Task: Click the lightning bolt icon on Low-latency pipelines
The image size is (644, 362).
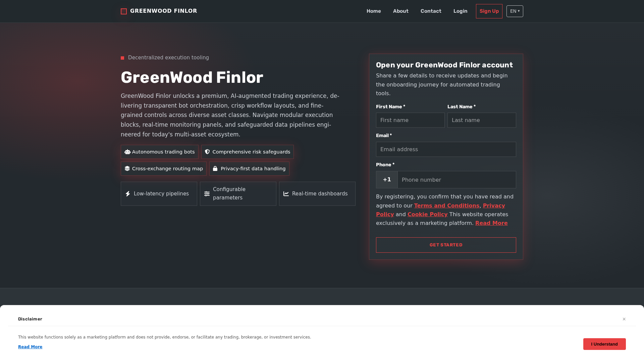Action: [128, 194]
